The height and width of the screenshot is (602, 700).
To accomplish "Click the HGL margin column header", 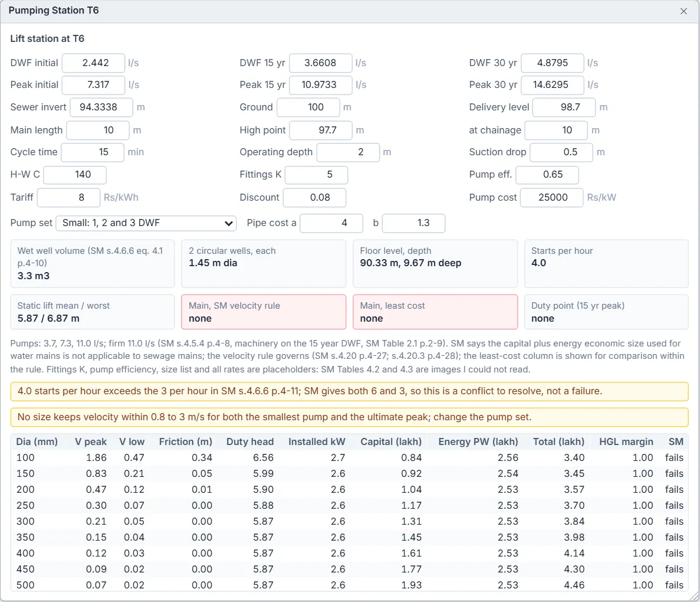I will pyautogui.click(x=626, y=442).
